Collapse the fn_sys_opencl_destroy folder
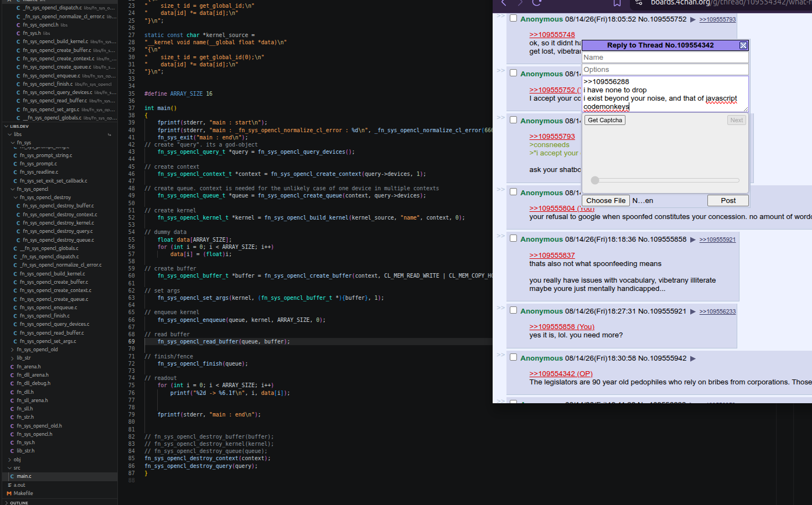The image size is (812, 505). [16, 197]
